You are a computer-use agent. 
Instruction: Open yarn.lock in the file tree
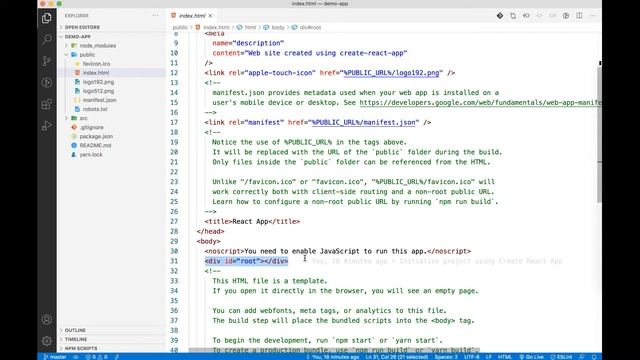(x=91, y=155)
